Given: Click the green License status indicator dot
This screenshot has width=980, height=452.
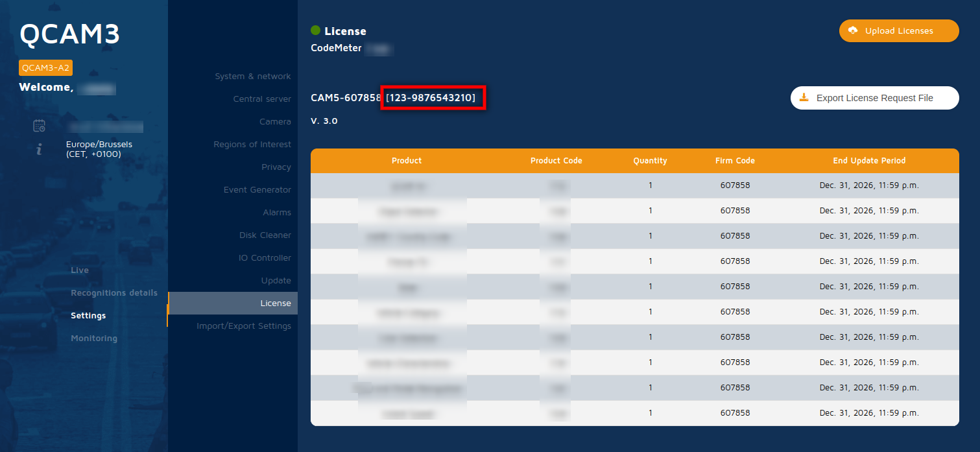Looking at the screenshot, I should (316, 30).
